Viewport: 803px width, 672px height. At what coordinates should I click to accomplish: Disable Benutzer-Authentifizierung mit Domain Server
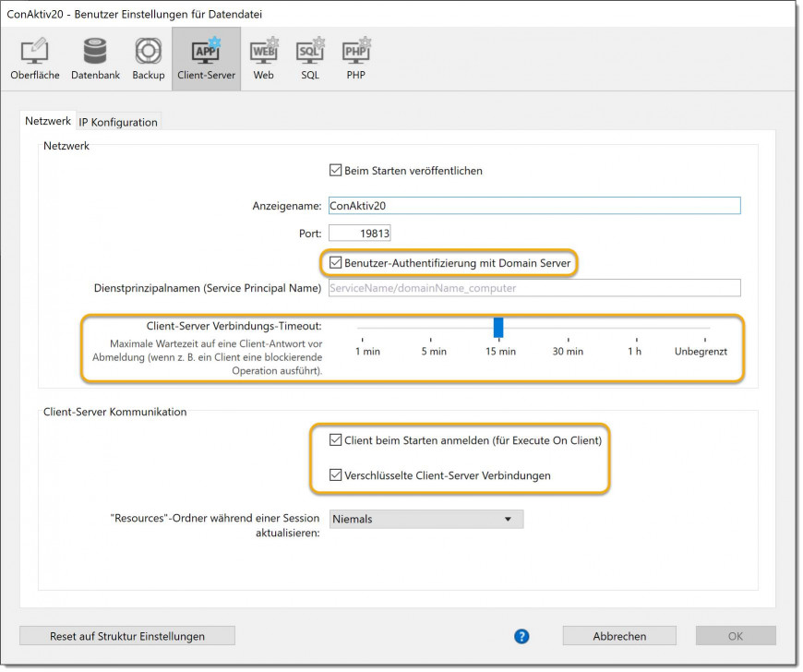point(336,263)
